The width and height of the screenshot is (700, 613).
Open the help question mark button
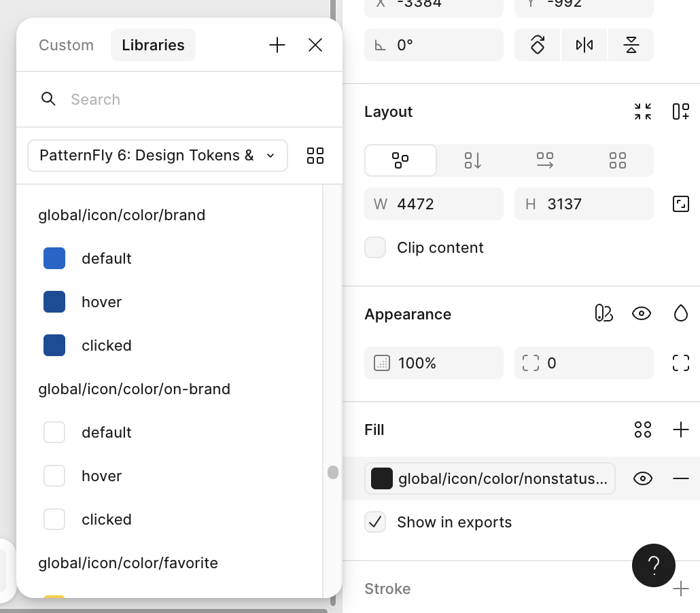pyautogui.click(x=653, y=565)
